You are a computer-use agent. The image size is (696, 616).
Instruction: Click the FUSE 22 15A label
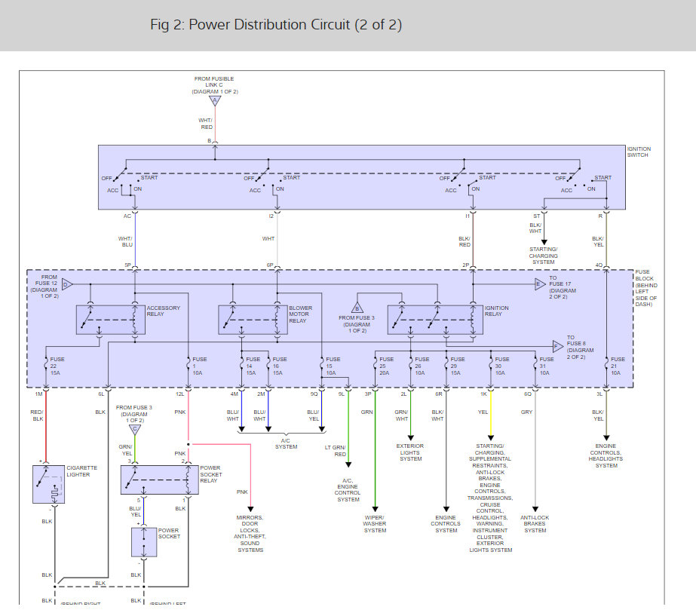point(57,366)
